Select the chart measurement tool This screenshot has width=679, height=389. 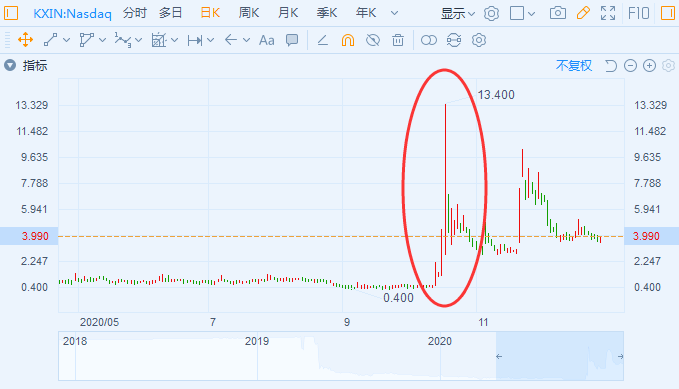[159, 40]
